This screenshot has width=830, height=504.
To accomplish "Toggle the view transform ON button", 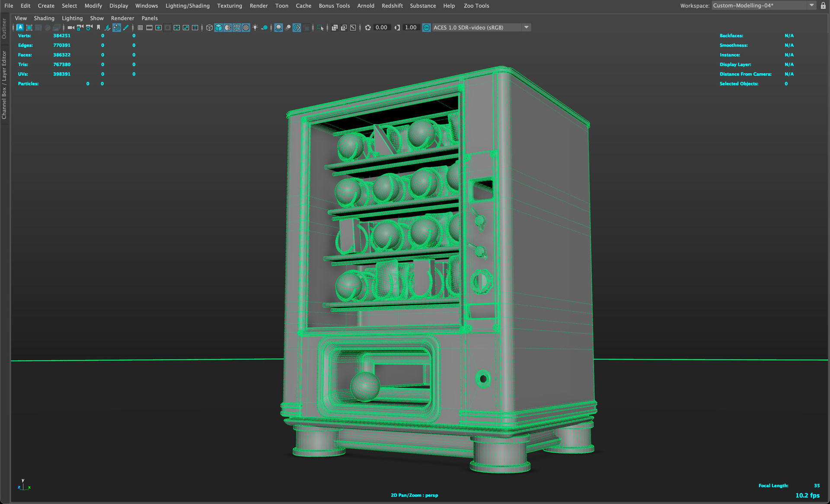I will click(427, 27).
